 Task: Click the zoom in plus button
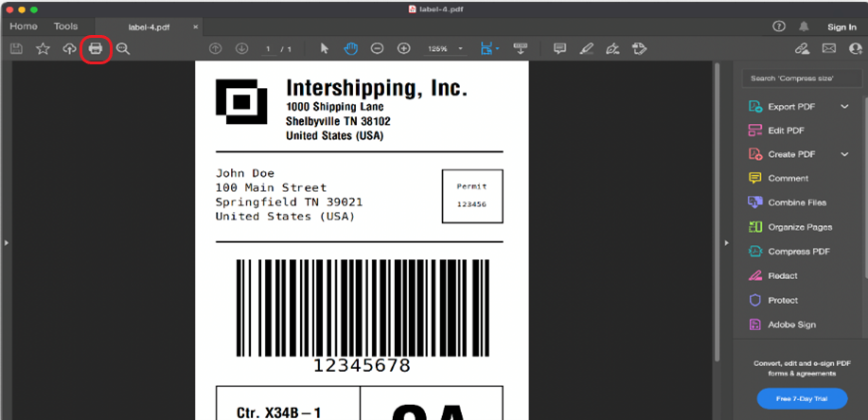pyautogui.click(x=404, y=48)
